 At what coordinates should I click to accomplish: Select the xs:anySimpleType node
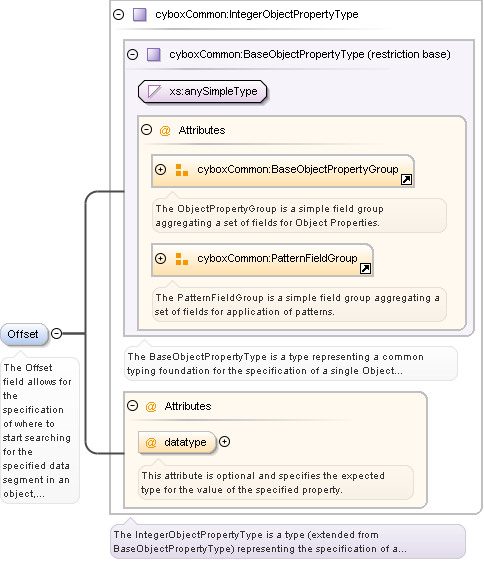(x=203, y=91)
